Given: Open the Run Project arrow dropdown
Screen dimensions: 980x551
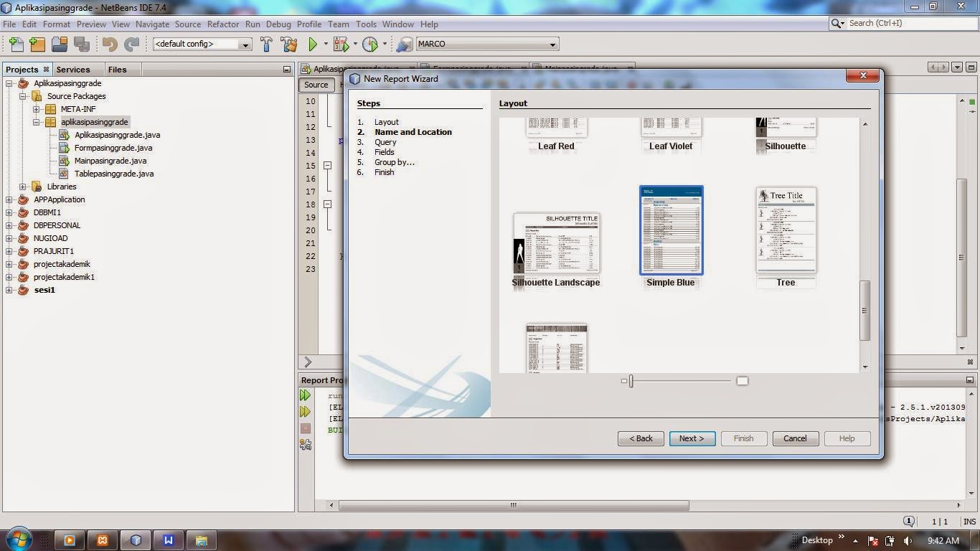Looking at the screenshot, I should pyautogui.click(x=325, y=44).
